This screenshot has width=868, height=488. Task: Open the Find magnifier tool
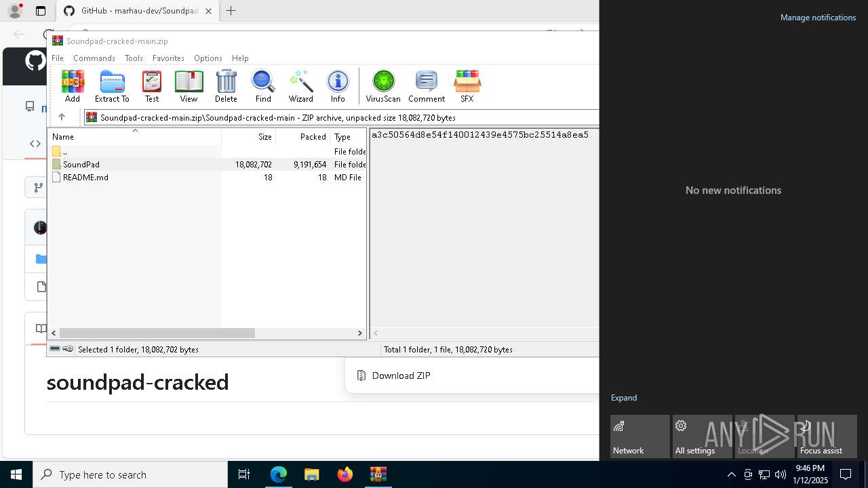click(263, 86)
